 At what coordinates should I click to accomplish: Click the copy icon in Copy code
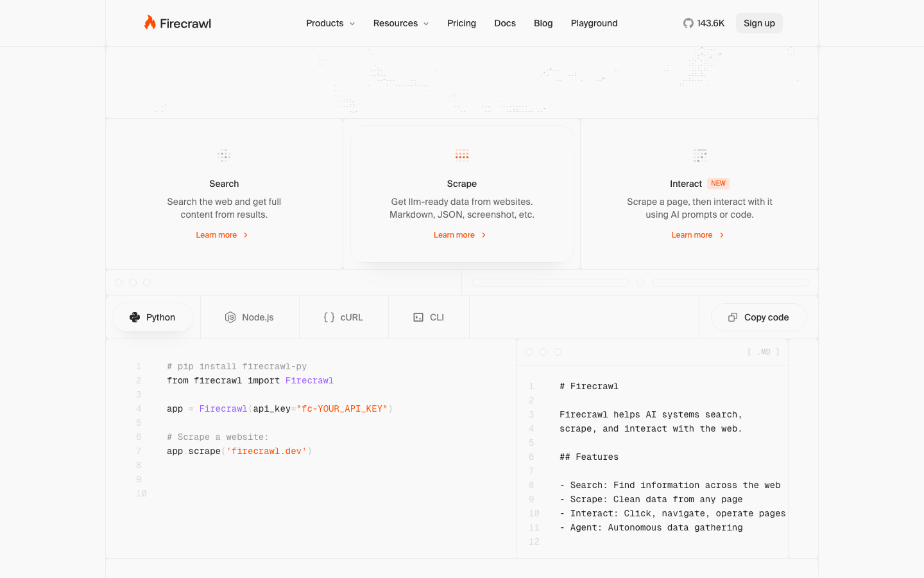pos(733,317)
